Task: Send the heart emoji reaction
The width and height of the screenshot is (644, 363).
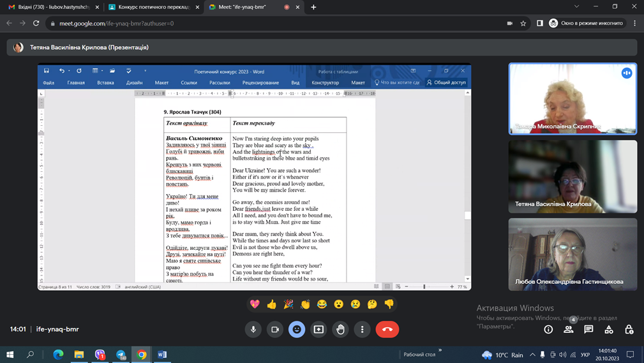Action: coord(255,304)
